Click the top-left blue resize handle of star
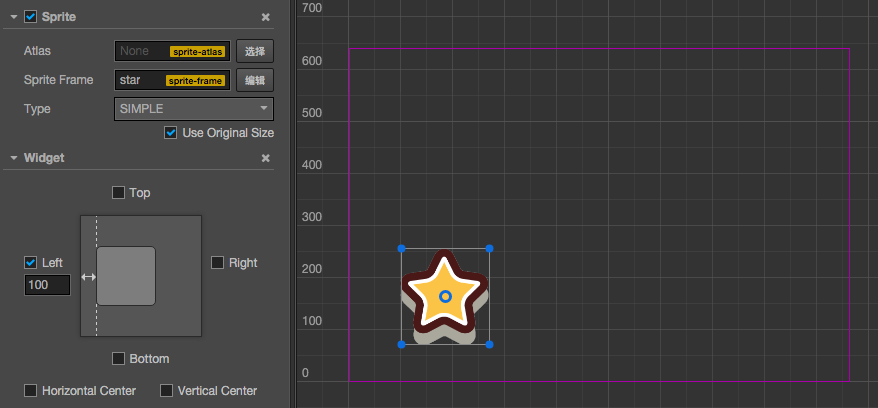 coord(401,248)
